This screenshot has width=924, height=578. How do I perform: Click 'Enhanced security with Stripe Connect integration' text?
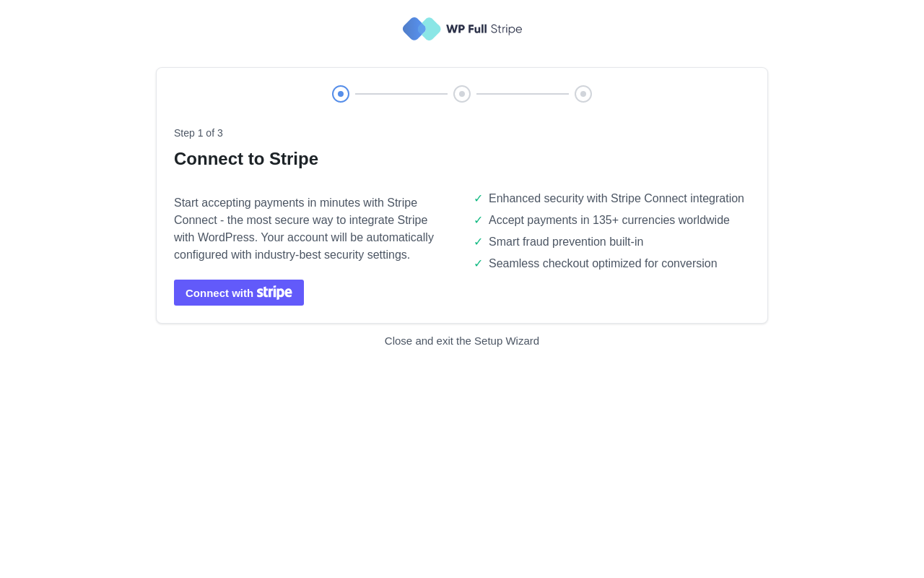(616, 199)
